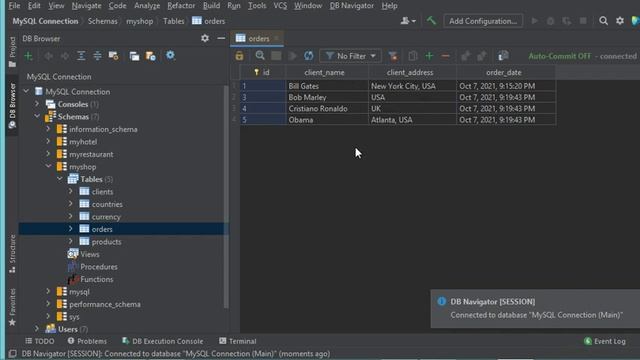Viewport: 640px width, 360px height.
Task: Open the Structure tool window
Action: [x=12, y=253]
